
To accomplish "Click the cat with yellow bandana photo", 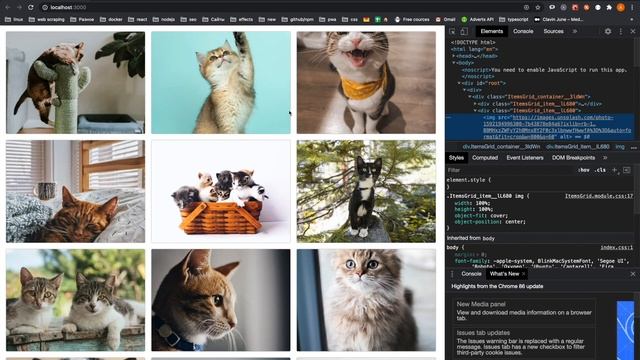I will (366, 83).
